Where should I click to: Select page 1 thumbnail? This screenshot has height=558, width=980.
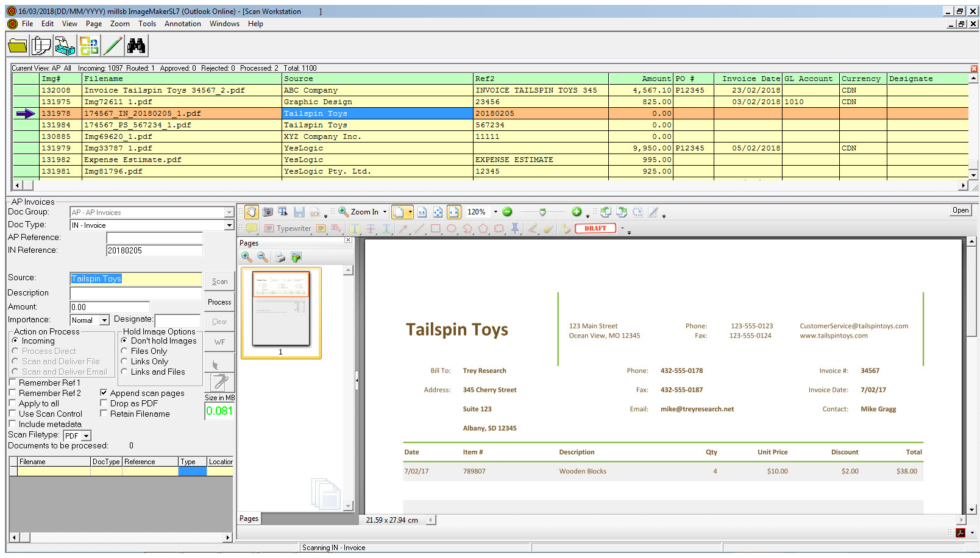pyautogui.click(x=281, y=313)
